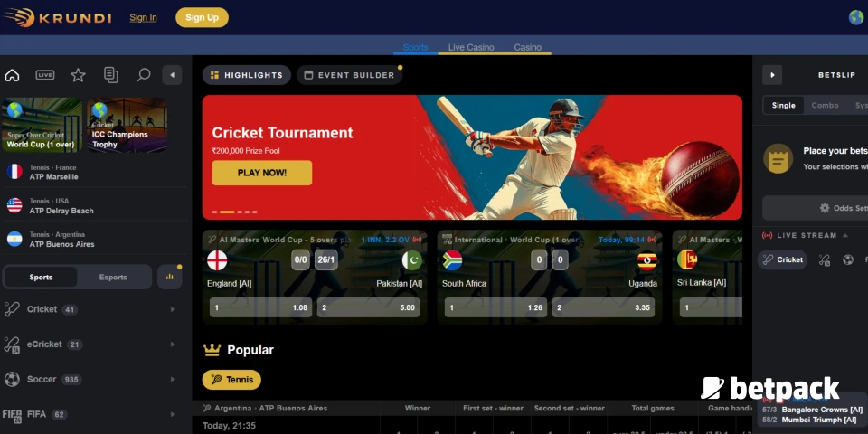
Task: Click the search magnifier icon
Action: 143,75
